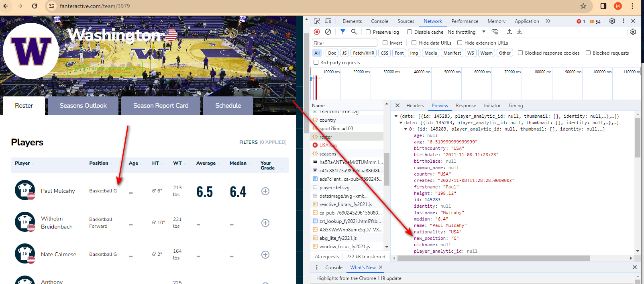Stop recording network log
The width and height of the screenshot is (644, 284).
coord(317,32)
